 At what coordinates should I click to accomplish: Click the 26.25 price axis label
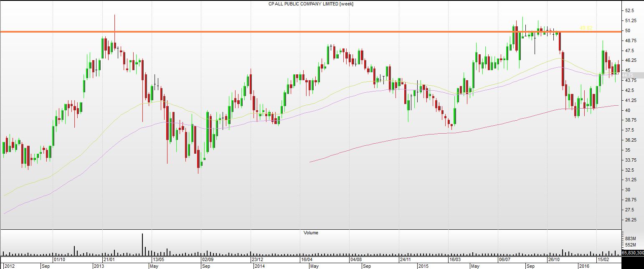[631, 220]
